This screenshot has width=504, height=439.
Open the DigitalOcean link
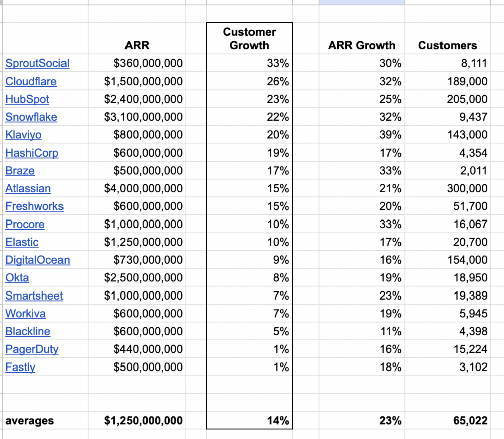click(37, 260)
